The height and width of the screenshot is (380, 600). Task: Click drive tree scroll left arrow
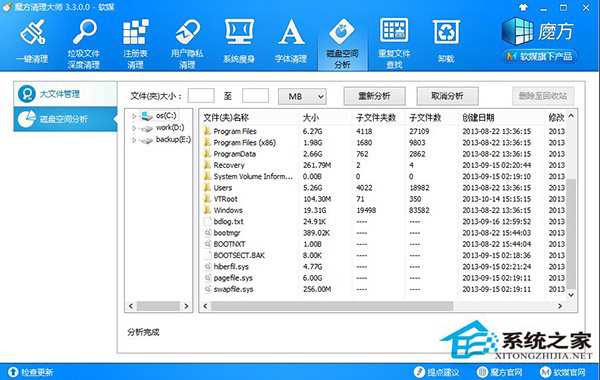coord(131,306)
